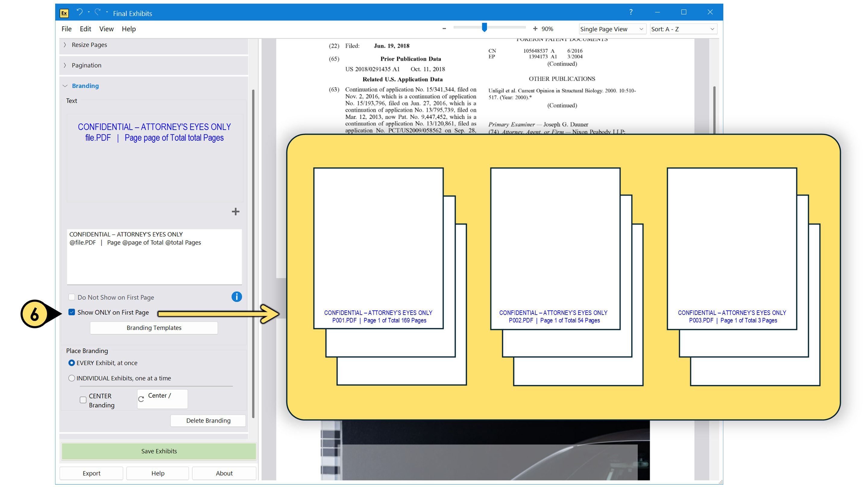Select INDIVIDUAL Exhibits, one at a time

pyautogui.click(x=71, y=378)
